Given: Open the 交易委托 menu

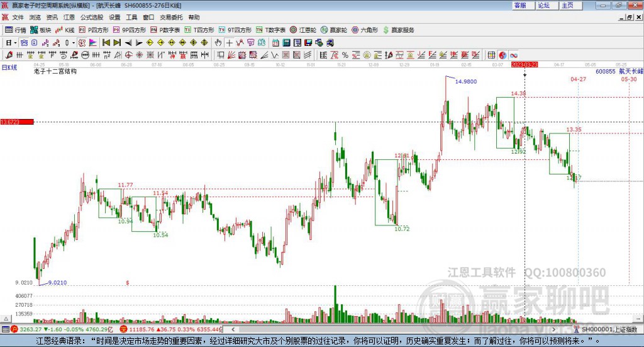Looking at the screenshot, I should click(x=171, y=17).
